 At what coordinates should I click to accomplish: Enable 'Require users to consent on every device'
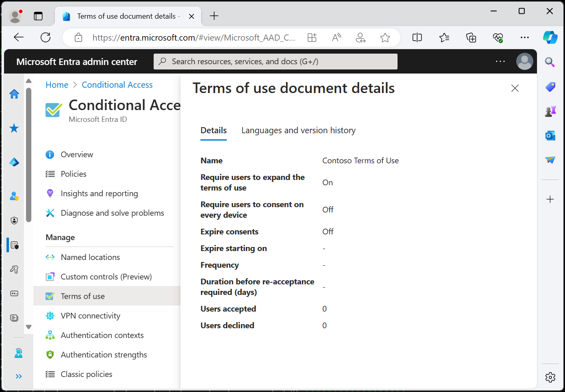click(x=328, y=209)
